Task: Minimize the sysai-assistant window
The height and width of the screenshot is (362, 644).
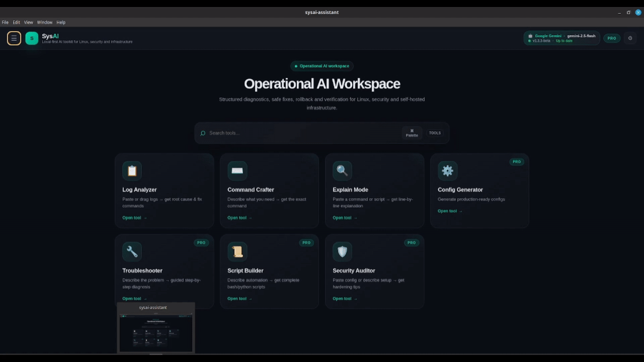Action: click(619, 13)
